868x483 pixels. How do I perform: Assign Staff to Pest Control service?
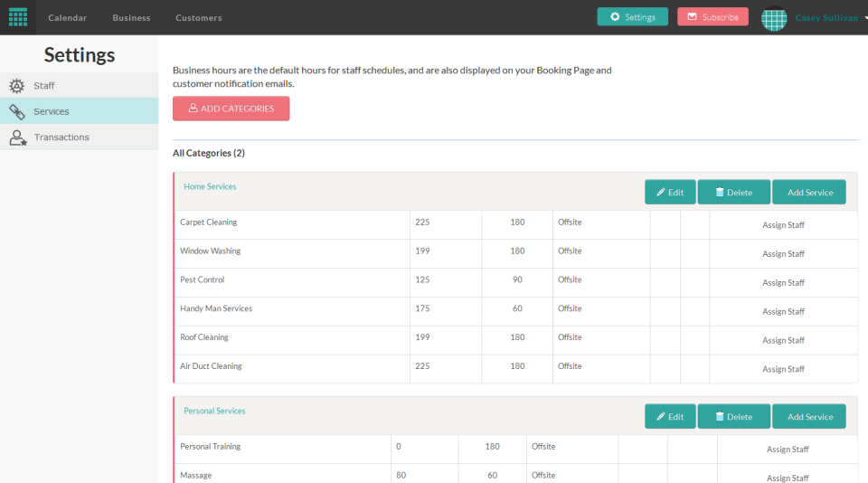click(783, 283)
